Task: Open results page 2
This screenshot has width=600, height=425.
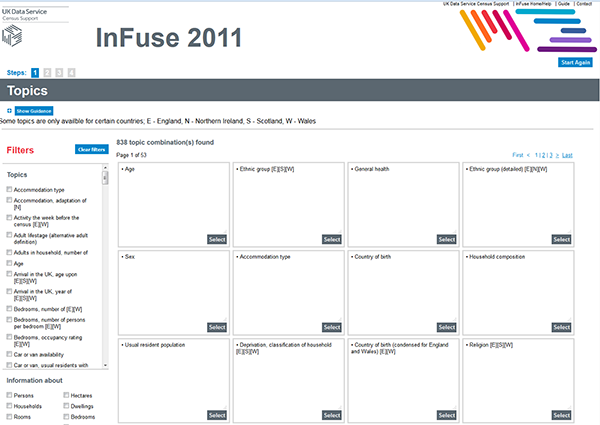Action: (x=543, y=155)
